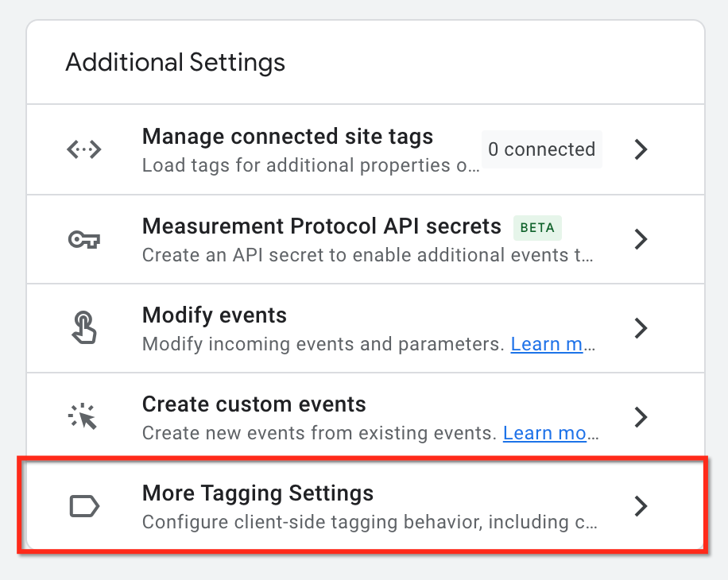Select Measurement Protocol API secrets title
Image resolution: width=728 pixels, height=580 pixels.
point(322,226)
